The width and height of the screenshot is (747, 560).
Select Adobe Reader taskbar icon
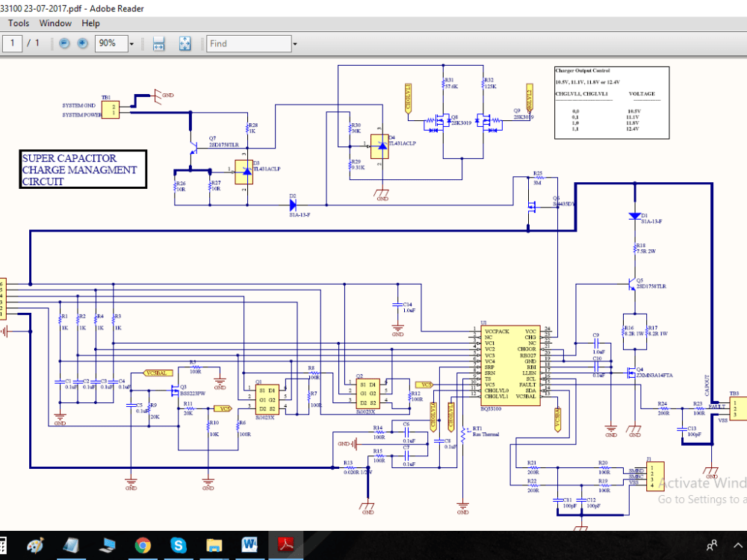(x=285, y=545)
